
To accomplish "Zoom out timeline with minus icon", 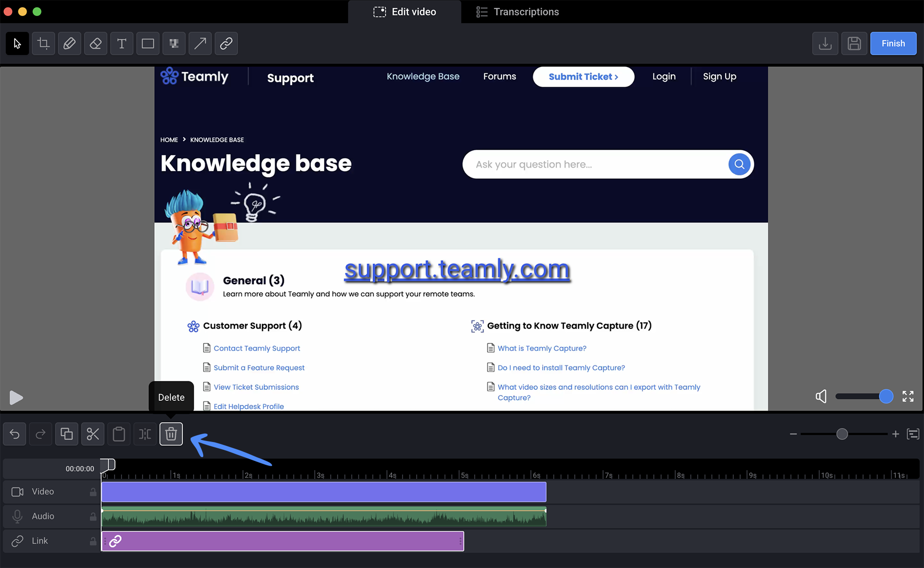I will pos(793,434).
